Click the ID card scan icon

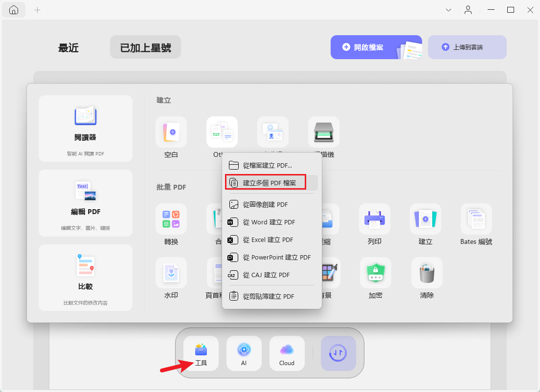point(273,132)
